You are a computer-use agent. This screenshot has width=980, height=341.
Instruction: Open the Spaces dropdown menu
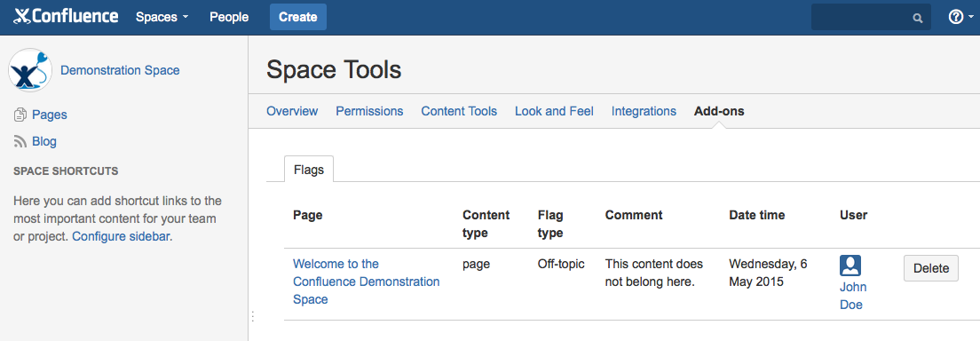[162, 18]
